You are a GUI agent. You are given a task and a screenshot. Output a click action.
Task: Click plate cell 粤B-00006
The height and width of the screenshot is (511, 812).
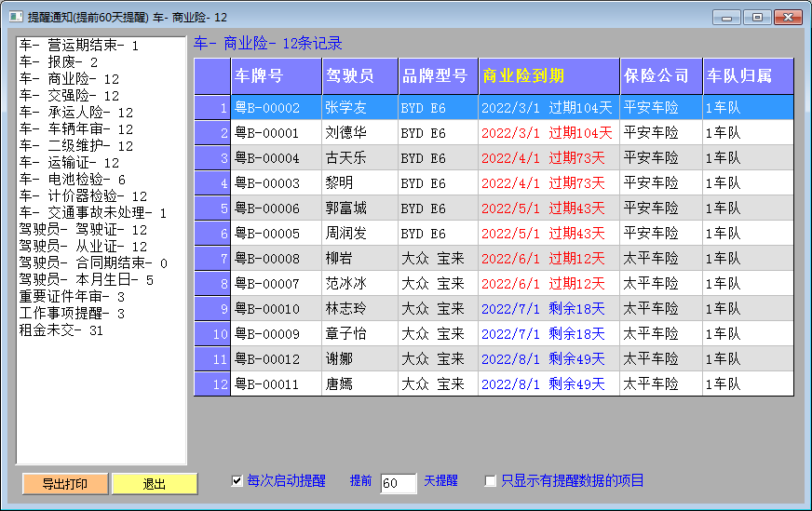coord(276,208)
